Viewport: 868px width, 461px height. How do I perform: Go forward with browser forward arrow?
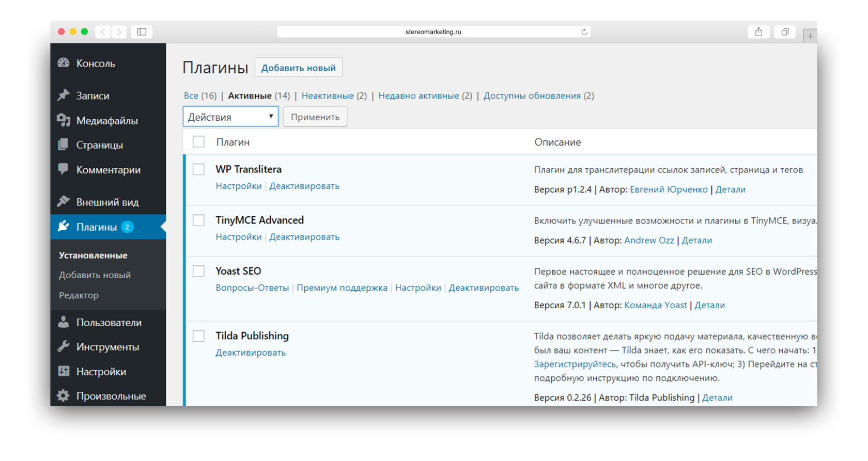coord(119,32)
